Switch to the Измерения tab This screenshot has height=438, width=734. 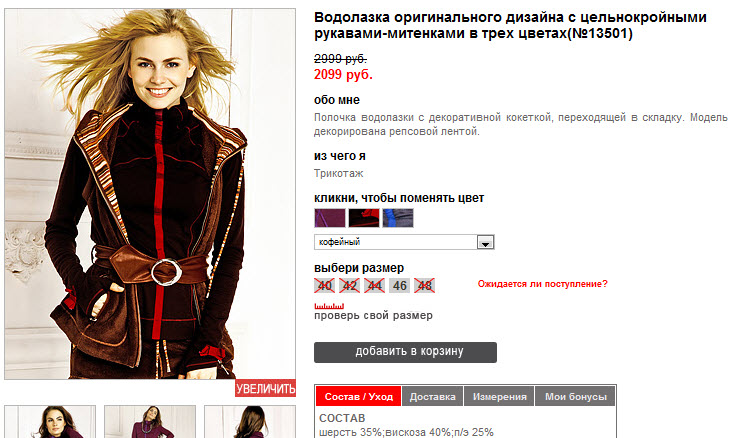point(499,396)
